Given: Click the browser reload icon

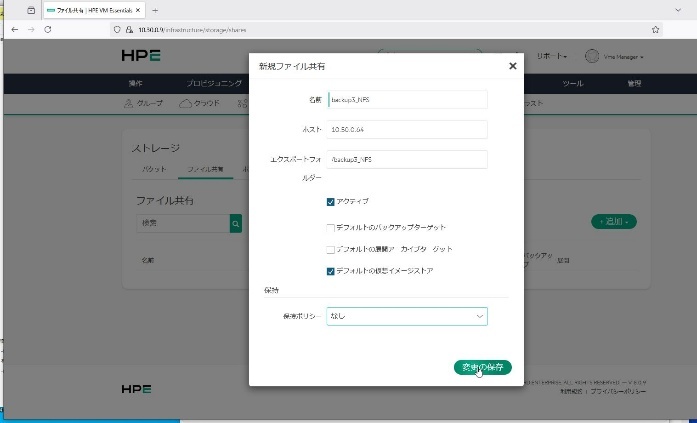Looking at the screenshot, I should (x=47, y=30).
